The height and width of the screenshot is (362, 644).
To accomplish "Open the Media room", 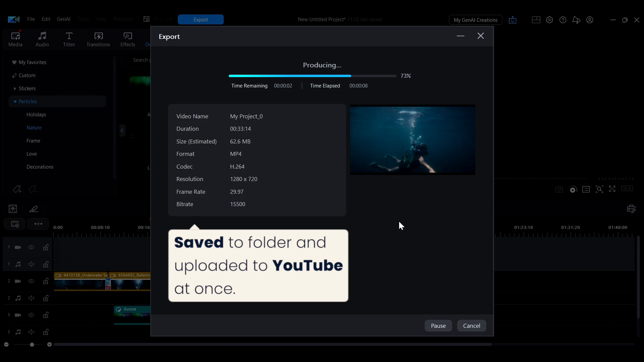I will coord(15,39).
